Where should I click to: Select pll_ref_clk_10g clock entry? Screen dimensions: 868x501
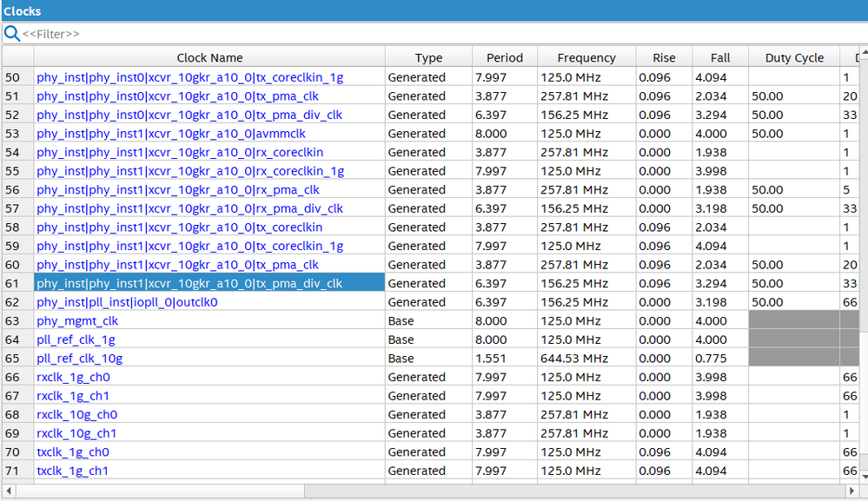79,359
